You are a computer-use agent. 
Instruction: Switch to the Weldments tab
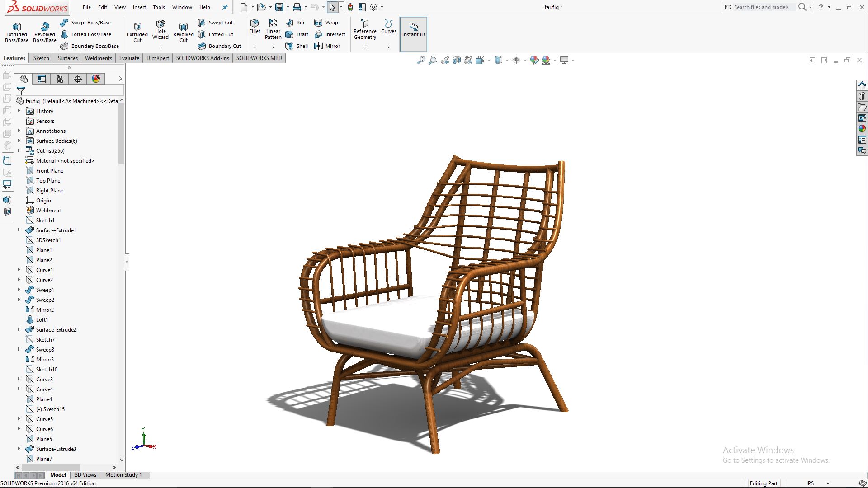(98, 58)
